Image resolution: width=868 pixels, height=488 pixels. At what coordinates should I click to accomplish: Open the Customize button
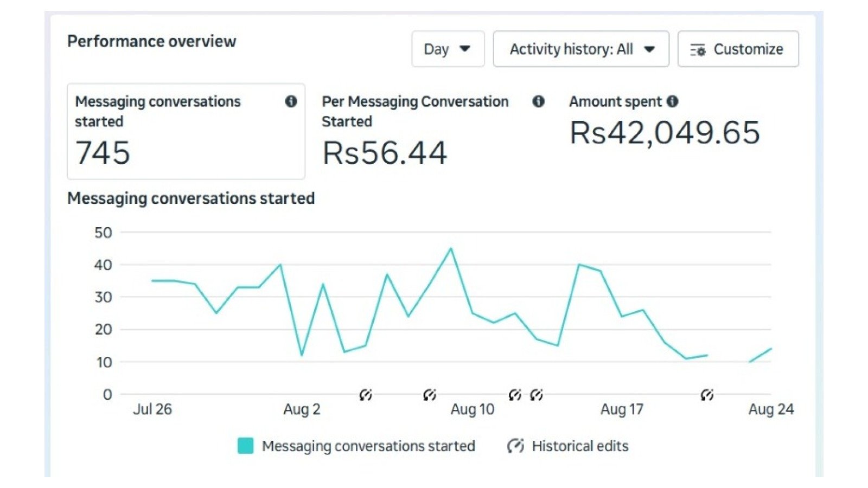tap(738, 49)
